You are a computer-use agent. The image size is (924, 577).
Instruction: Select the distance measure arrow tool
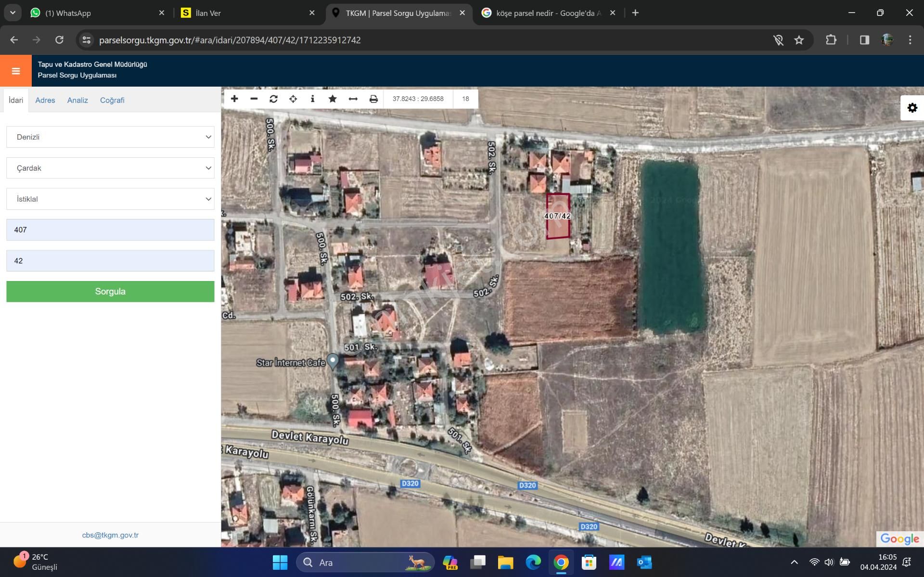[353, 99]
